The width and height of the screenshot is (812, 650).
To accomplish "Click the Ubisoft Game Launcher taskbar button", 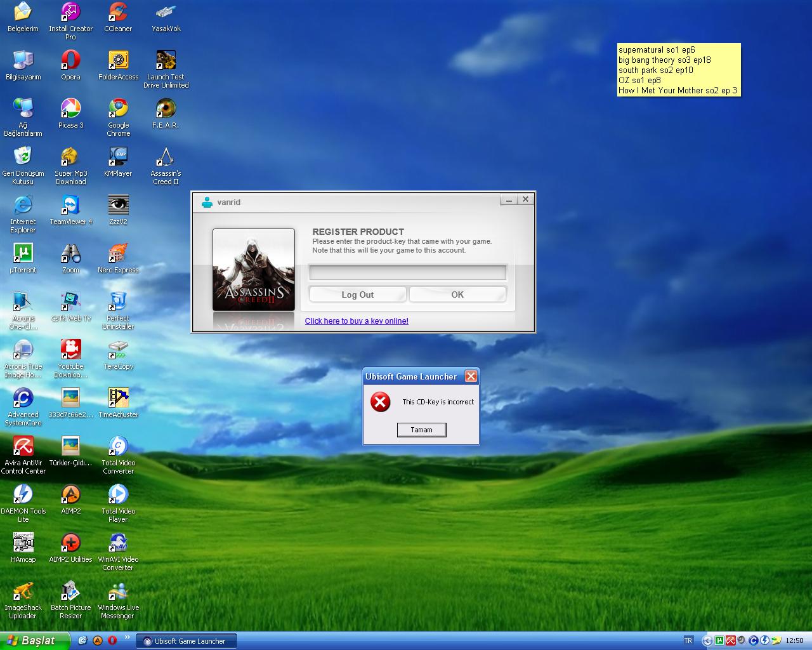I will 187,641.
